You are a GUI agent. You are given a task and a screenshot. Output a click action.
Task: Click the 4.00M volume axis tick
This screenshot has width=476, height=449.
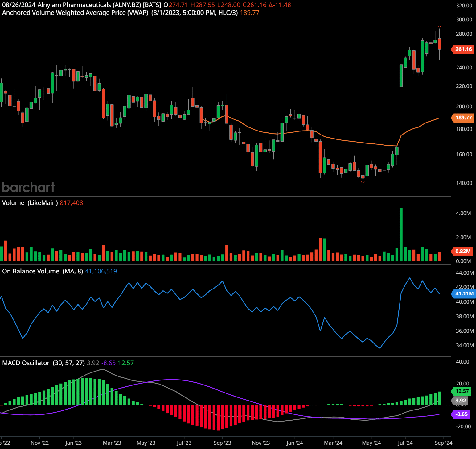point(463,213)
